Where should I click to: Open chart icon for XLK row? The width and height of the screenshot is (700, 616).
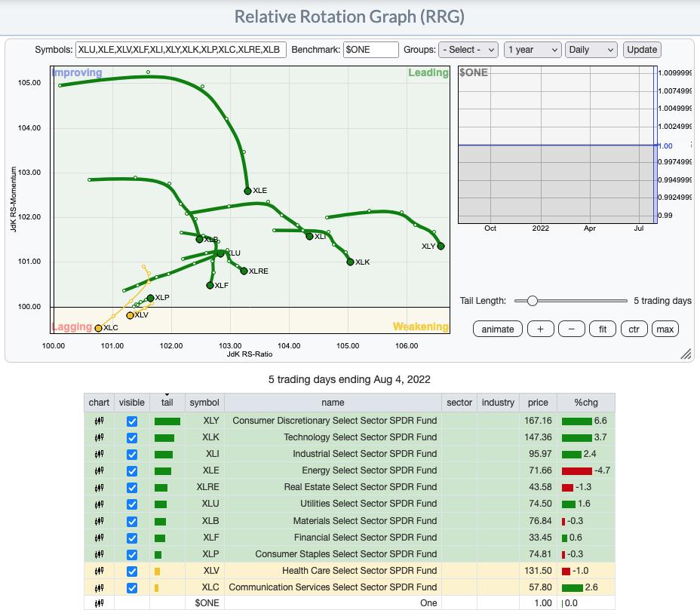[99, 437]
